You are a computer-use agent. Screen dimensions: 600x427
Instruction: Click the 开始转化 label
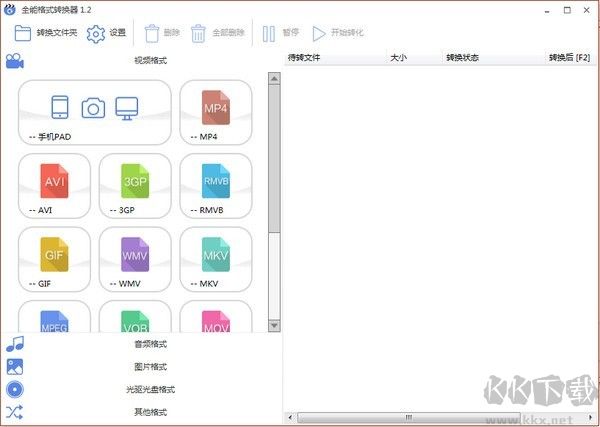click(347, 33)
